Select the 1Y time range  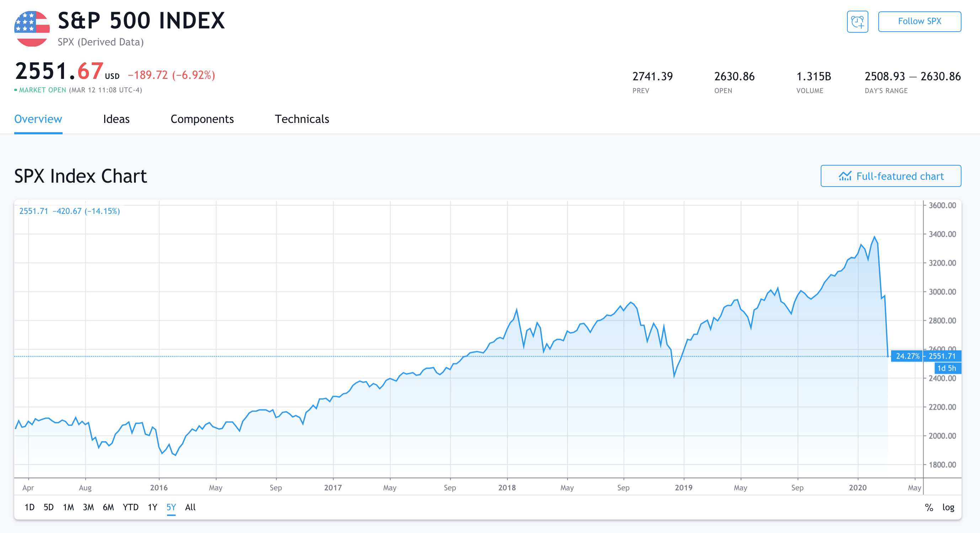click(x=153, y=507)
